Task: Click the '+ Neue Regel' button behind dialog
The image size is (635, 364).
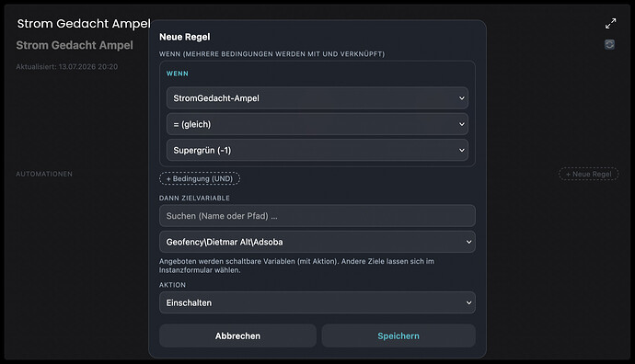Action: click(589, 174)
